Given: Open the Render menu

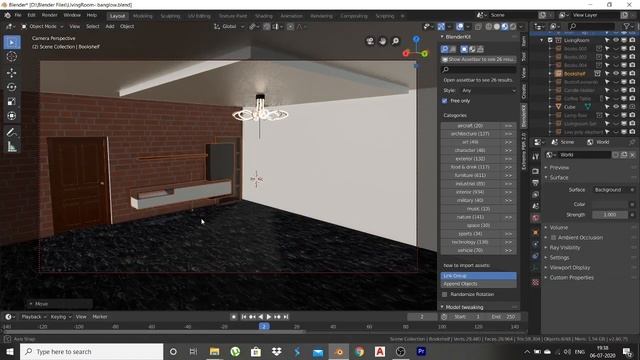Looking at the screenshot, I should (49, 15).
